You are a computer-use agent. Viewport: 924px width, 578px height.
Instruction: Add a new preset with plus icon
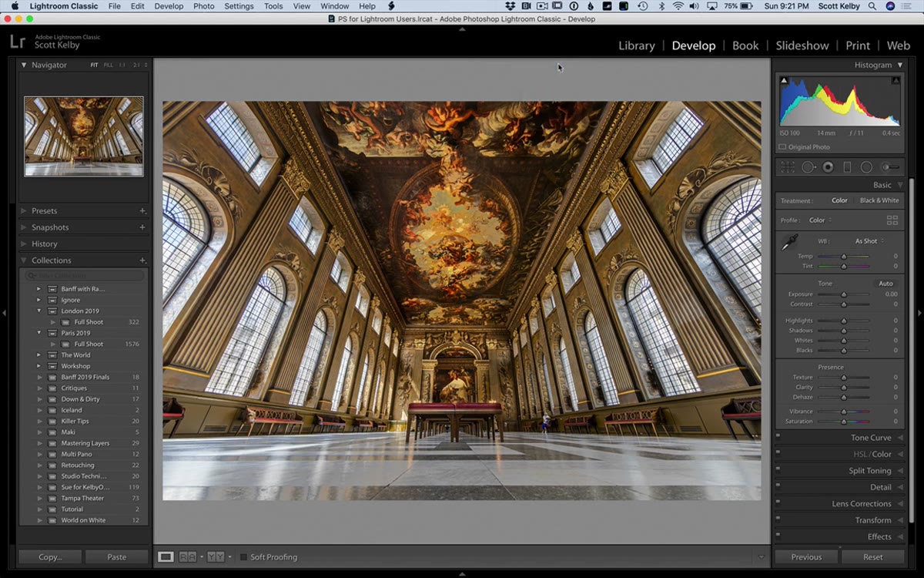(x=142, y=210)
